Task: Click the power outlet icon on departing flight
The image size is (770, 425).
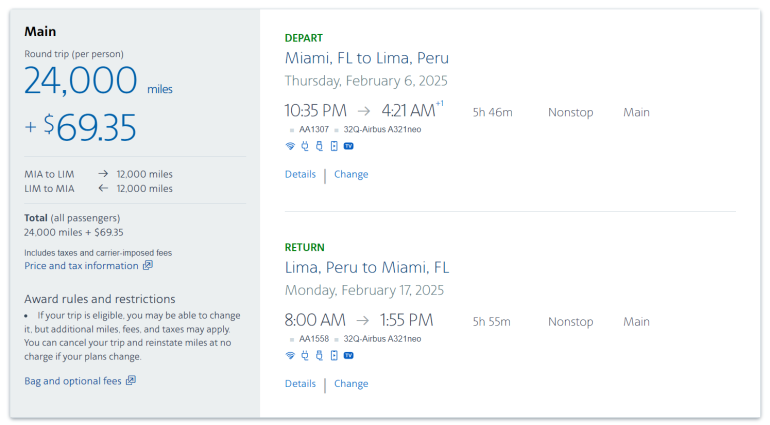Action: [305, 146]
